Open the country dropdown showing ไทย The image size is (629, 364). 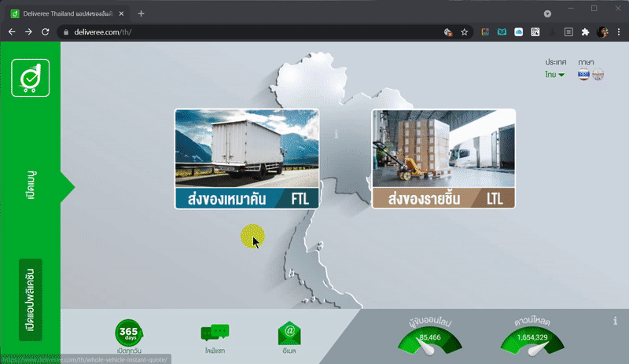pos(555,75)
